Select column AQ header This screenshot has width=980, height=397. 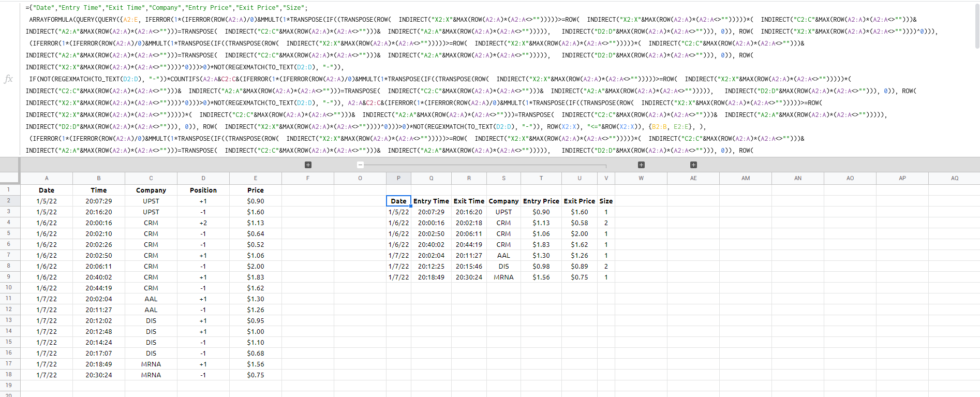click(x=954, y=178)
